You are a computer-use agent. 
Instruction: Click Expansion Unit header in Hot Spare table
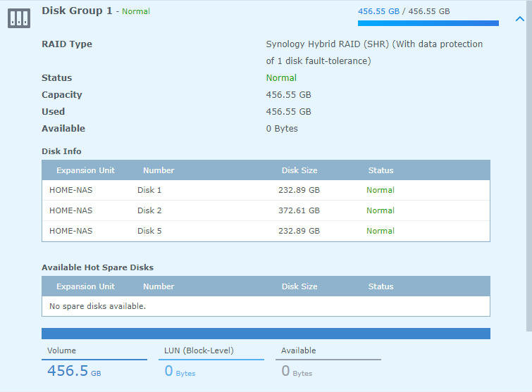(x=85, y=286)
